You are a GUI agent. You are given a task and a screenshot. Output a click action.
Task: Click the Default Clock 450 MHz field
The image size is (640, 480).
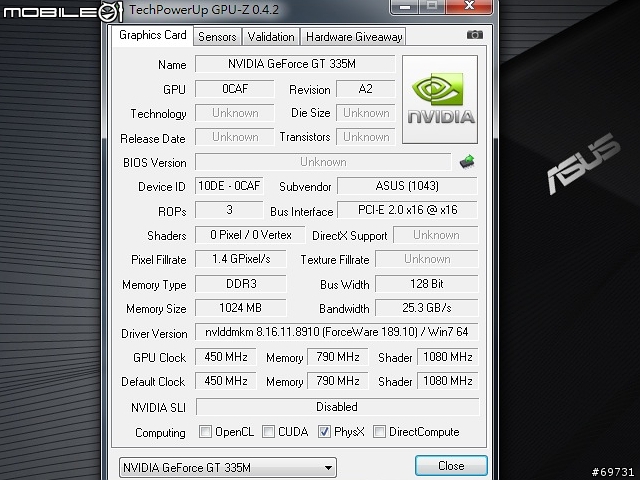(x=225, y=381)
